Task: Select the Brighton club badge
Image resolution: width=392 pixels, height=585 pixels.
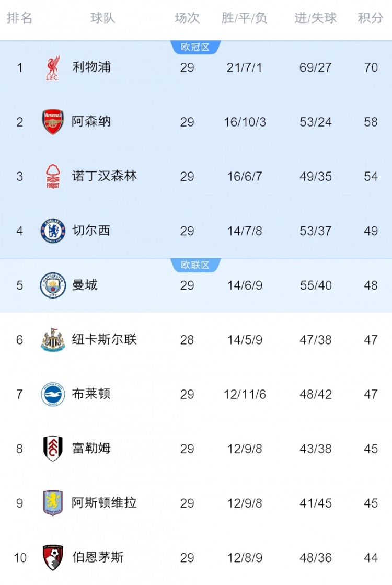Action: coord(53,394)
